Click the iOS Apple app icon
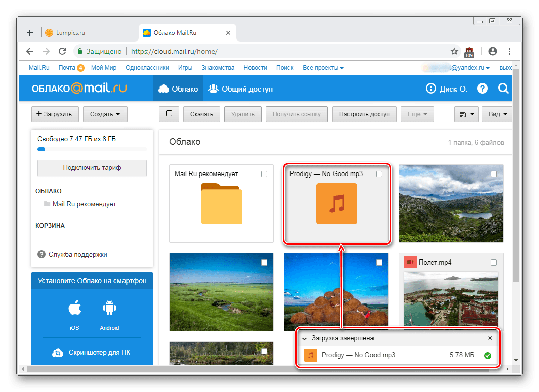The width and height of the screenshot is (539, 392). point(74,308)
